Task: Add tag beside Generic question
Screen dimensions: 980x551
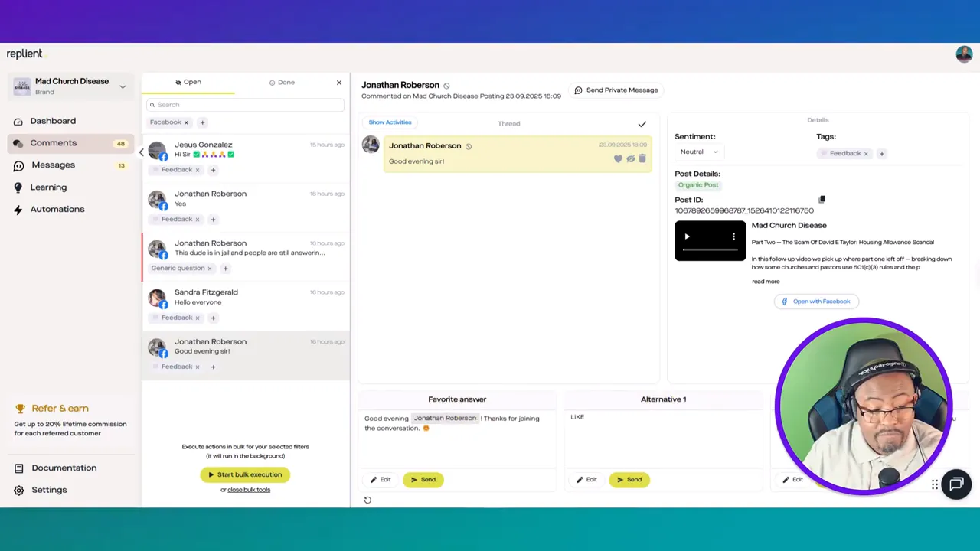Action: point(225,269)
